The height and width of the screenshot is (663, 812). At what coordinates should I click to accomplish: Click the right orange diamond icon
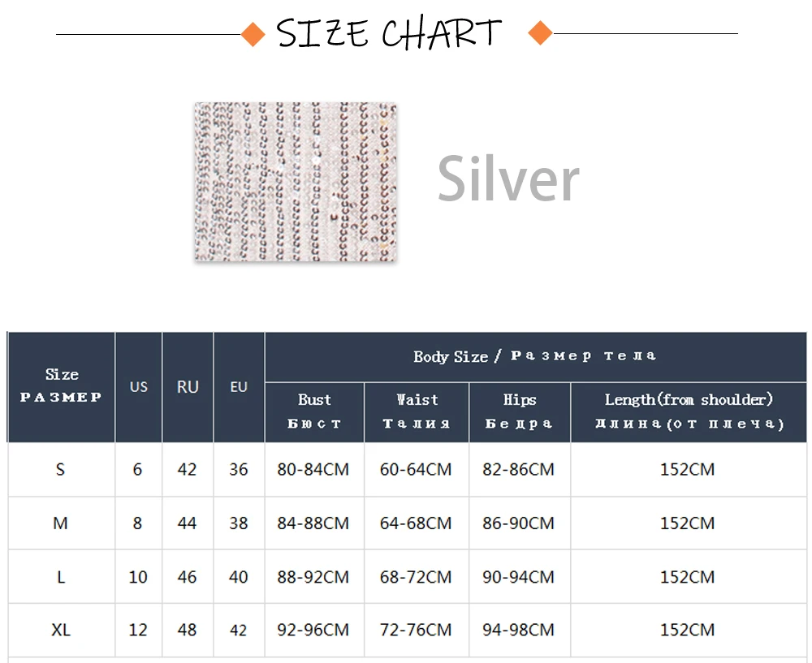540,33
